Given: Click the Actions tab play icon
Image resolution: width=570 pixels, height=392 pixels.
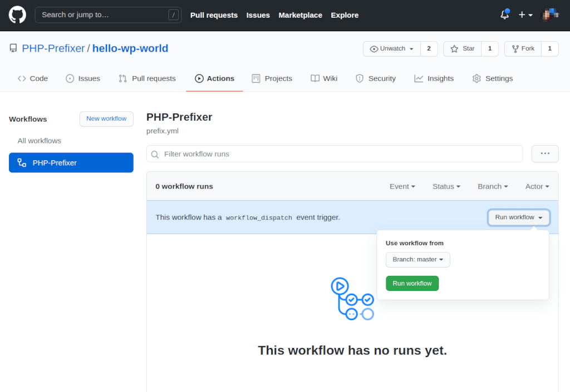Looking at the screenshot, I should point(199,78).
